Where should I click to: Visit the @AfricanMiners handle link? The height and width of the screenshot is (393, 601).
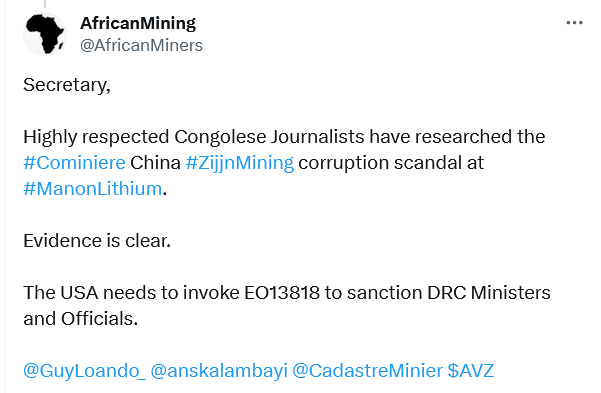click(x=141, y=45)
